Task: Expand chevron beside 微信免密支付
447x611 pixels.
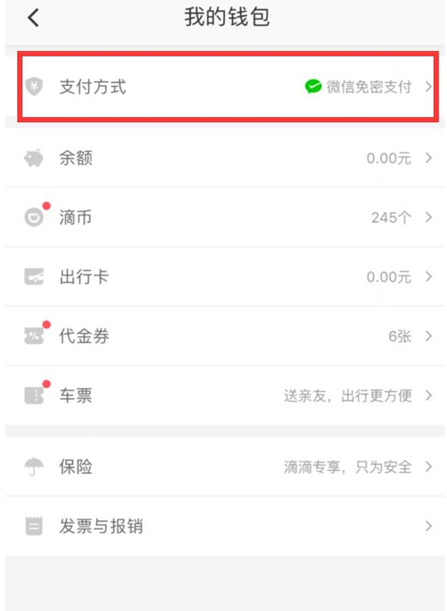Action: point(429,86)
